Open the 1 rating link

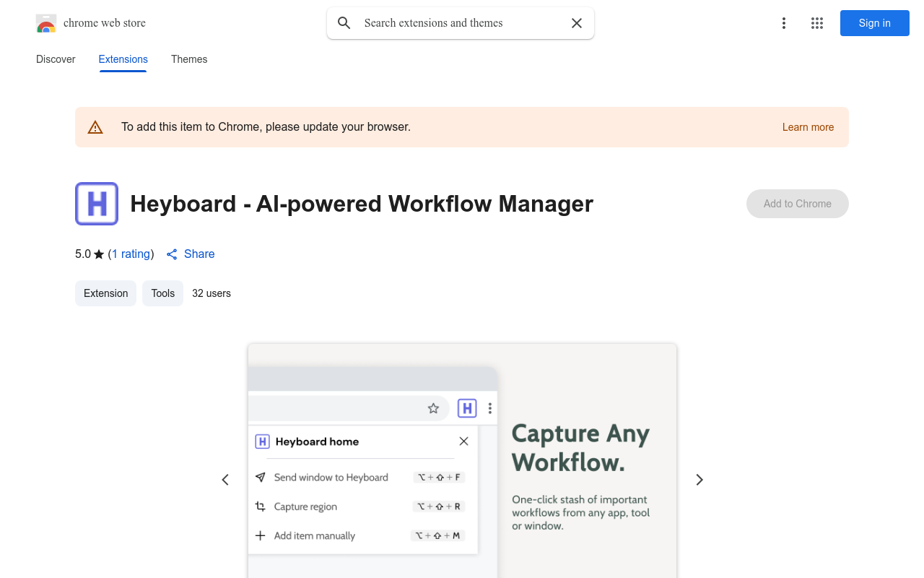[131, 254]
